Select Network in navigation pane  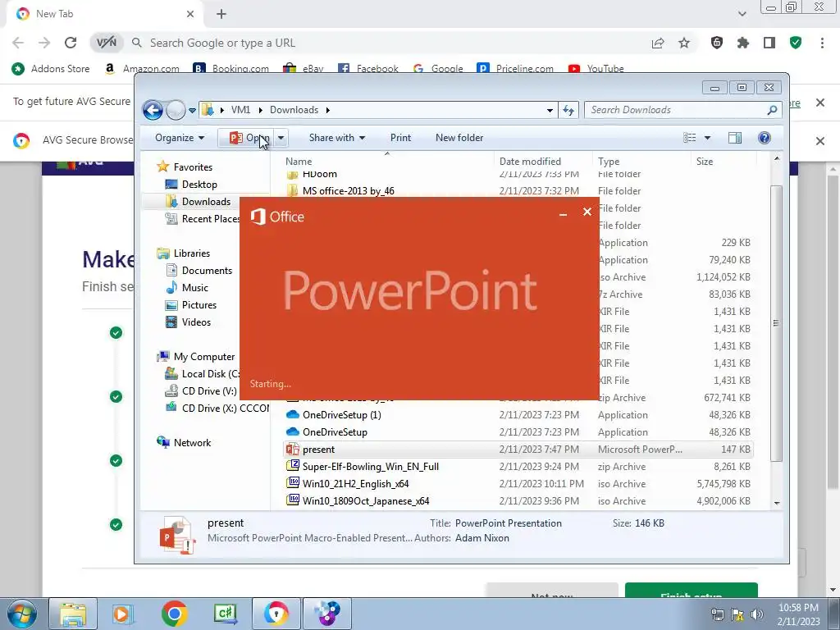click(192, 442)
